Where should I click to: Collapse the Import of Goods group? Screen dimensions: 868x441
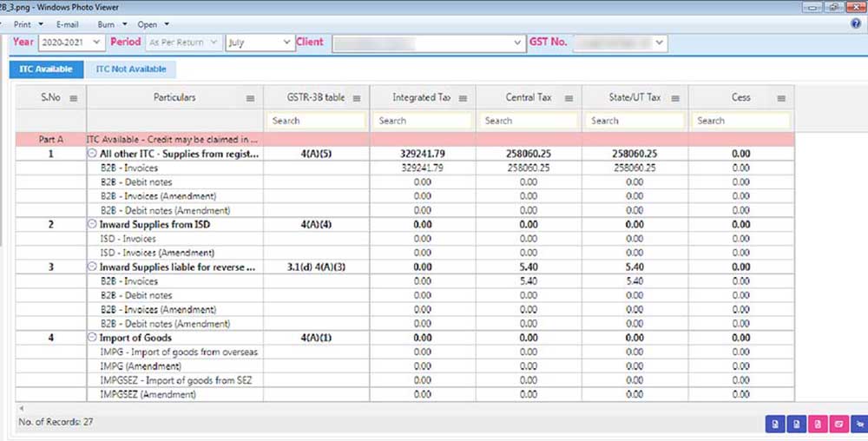tap(92, 338)
